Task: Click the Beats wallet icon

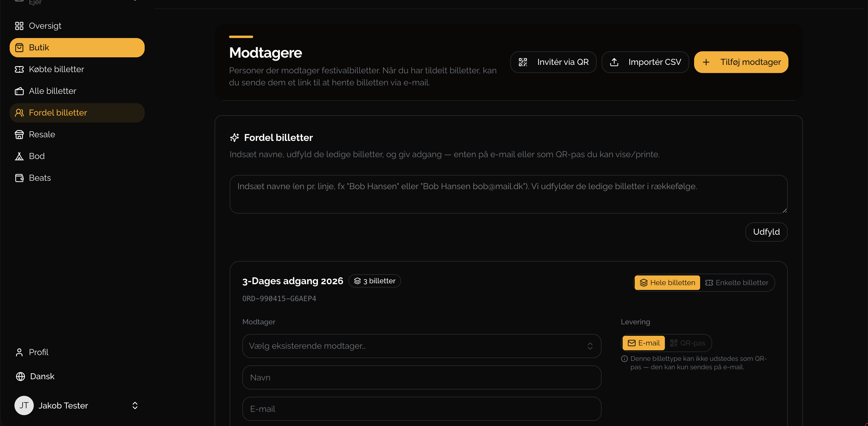Action: click(x=19, y=178)
